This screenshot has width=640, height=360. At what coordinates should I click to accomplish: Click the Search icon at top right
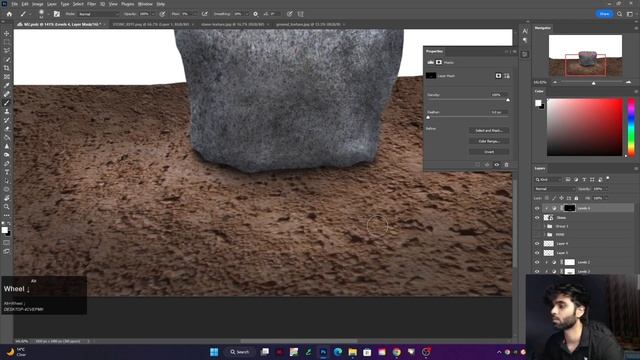point(620,14)
